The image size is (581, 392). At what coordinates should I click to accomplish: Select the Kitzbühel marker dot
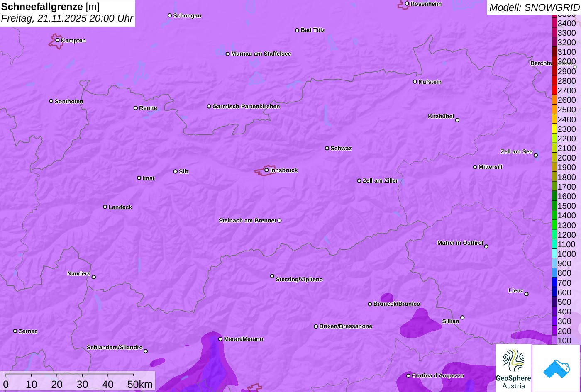(457, 120)
